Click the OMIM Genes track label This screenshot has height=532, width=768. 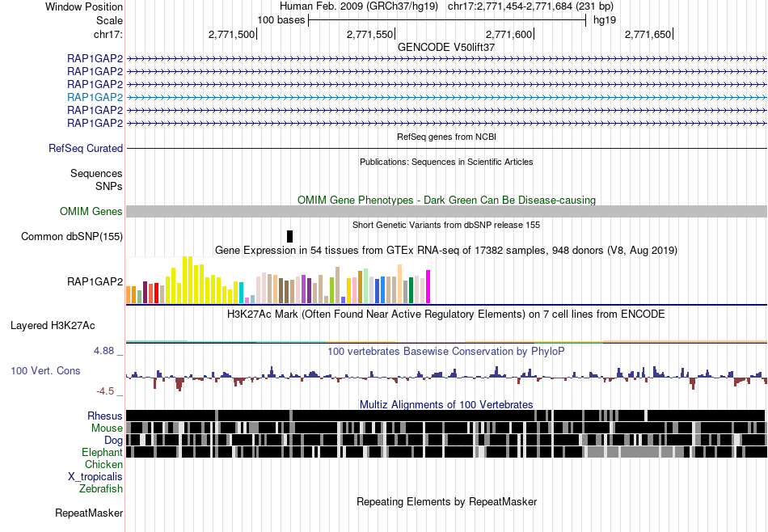[x=91, y=211]
